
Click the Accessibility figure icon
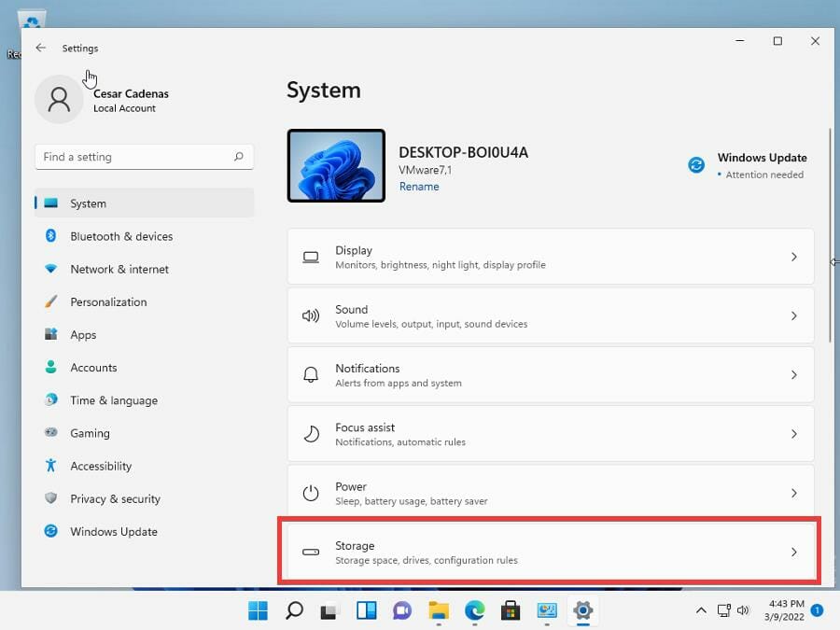coord(51,465)
